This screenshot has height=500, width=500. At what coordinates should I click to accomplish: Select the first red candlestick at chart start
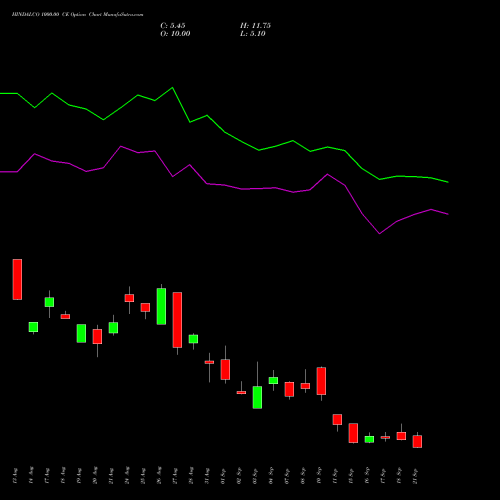[17, 279]
